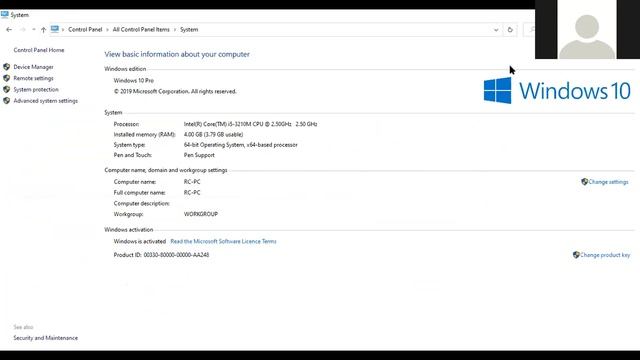Click shield icon beside Remote settings
The width and height of the screenshot is (640, 360).
[x=7, y=78]
